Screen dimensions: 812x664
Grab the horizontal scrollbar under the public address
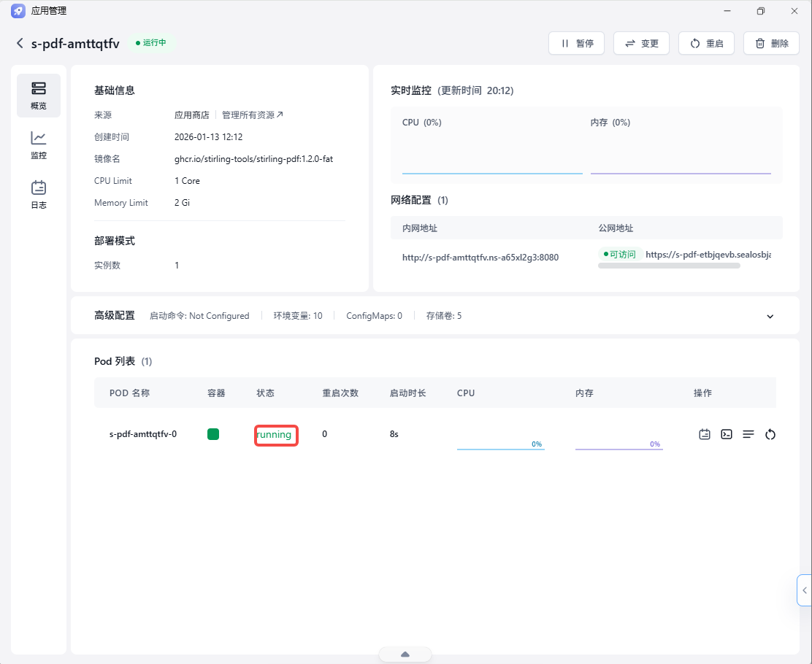click(669, 266)
